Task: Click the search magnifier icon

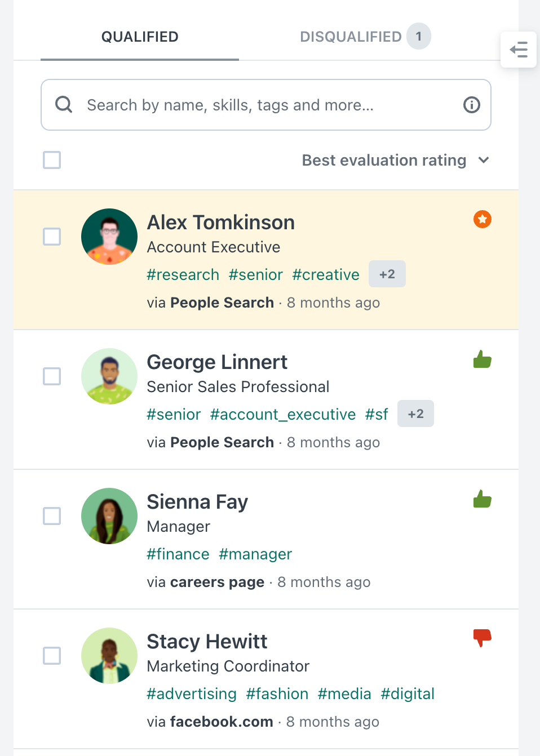Action: coord(64,105)
